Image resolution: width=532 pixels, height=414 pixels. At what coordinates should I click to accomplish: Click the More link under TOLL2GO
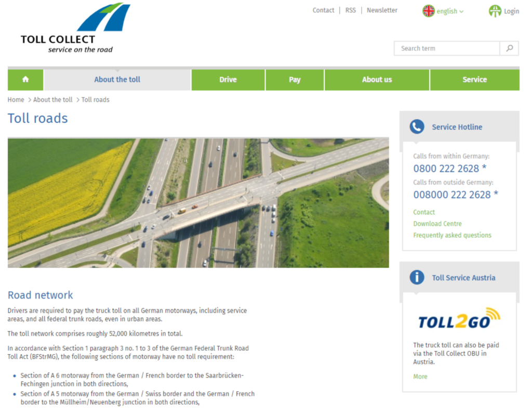click(x=420, y=377)
